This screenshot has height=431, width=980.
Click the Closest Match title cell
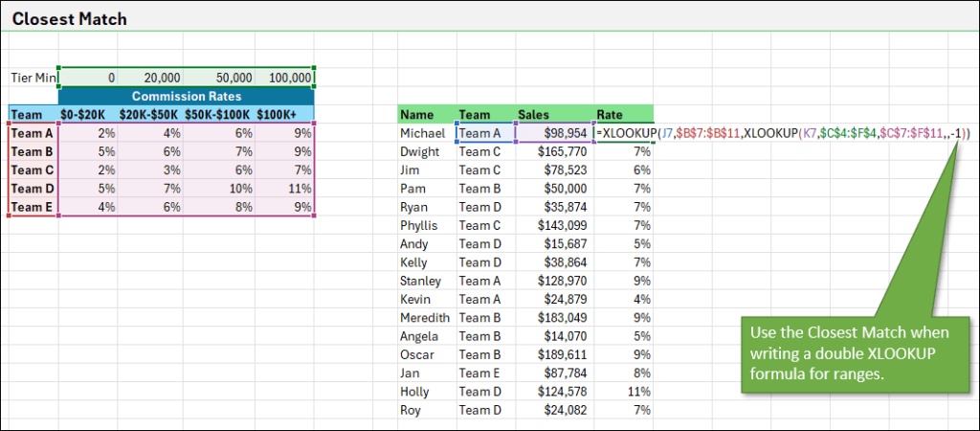(69, 18)
